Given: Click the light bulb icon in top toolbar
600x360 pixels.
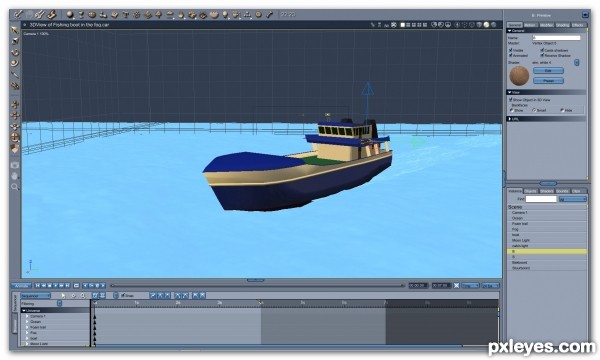Looking at the screenshot, I should [225, 15].
